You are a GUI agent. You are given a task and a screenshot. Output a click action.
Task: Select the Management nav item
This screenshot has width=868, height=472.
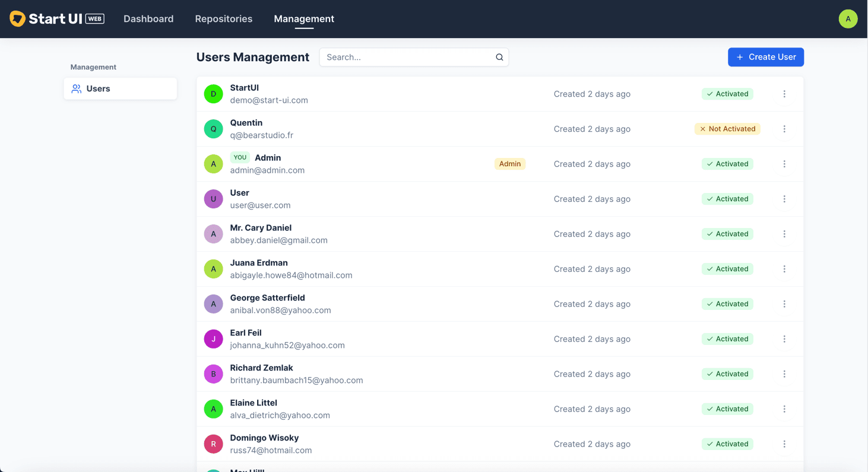[x=304, y=19]
